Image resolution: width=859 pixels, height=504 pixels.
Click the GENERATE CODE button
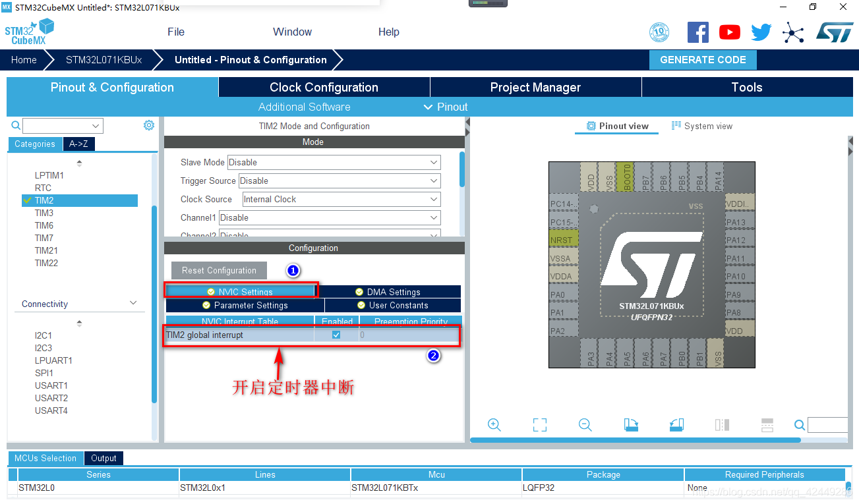click(x=703, y=59)
